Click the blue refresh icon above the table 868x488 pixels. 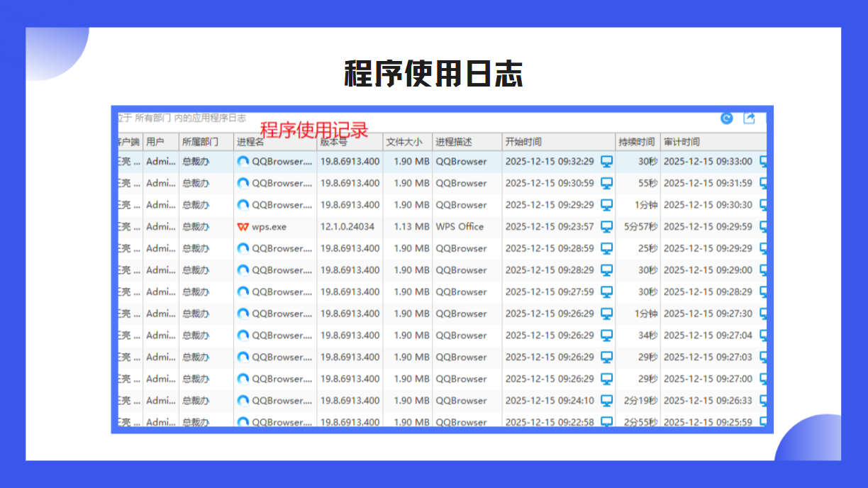[726, 118]
